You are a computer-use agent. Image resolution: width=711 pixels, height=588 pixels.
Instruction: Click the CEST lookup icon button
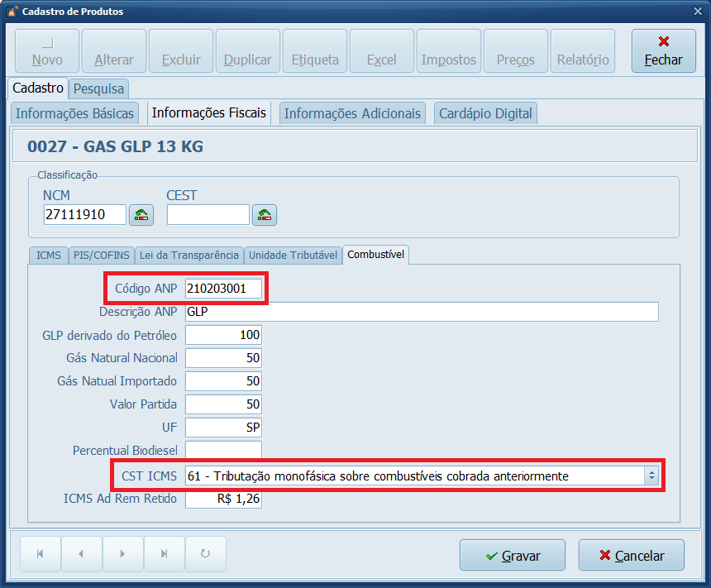click(265, 215)
